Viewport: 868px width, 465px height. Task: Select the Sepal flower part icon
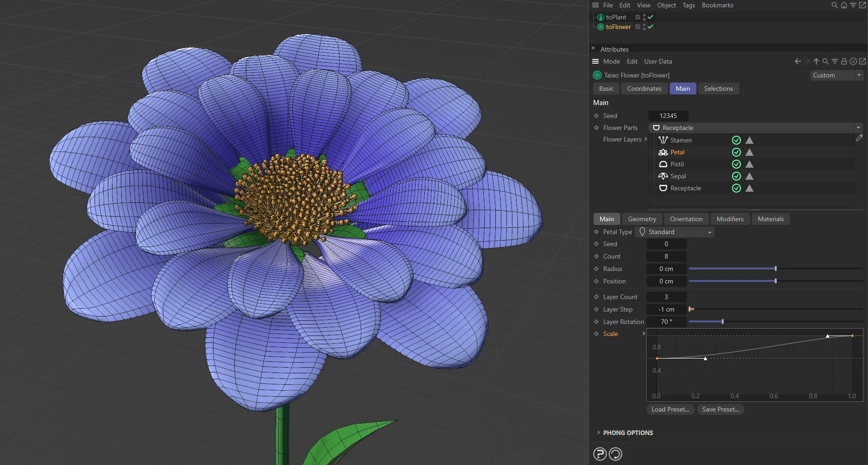(x=663, y=176)
